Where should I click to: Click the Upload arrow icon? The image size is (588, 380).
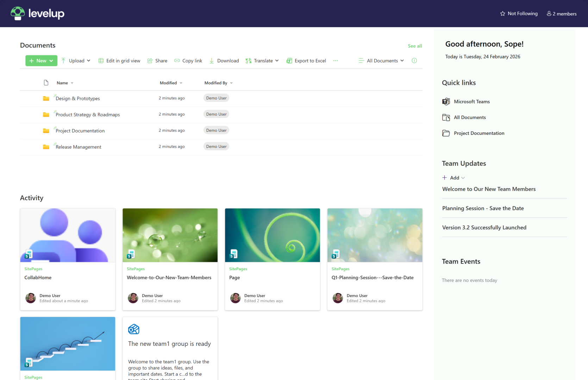(63, 61)
